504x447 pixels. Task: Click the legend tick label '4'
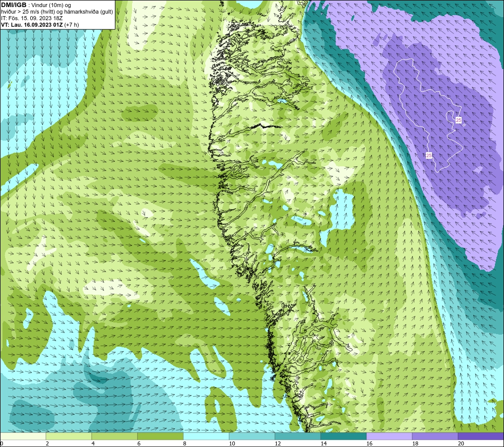[x=93, y=443]
